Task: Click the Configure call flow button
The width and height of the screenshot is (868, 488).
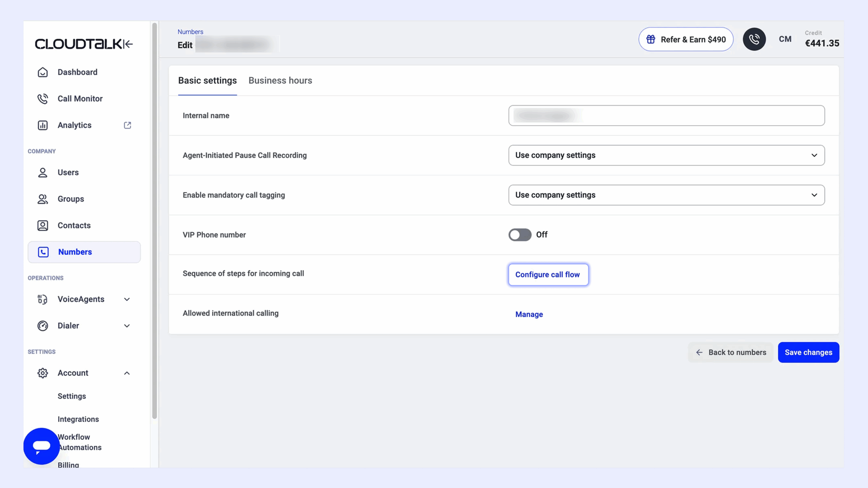Action: coord(548,274)
